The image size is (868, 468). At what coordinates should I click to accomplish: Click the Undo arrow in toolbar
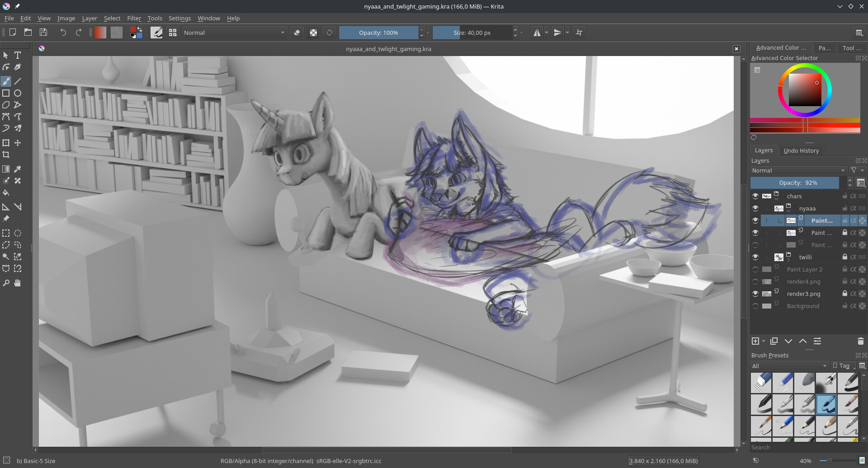point(63,33)
